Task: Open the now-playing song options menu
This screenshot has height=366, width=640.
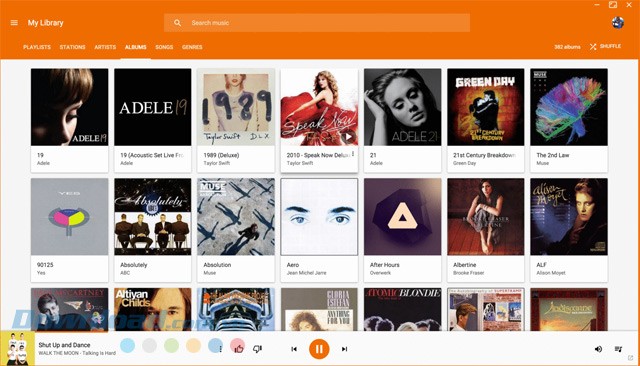Action: pyautogui.click(x=220, y=349)
